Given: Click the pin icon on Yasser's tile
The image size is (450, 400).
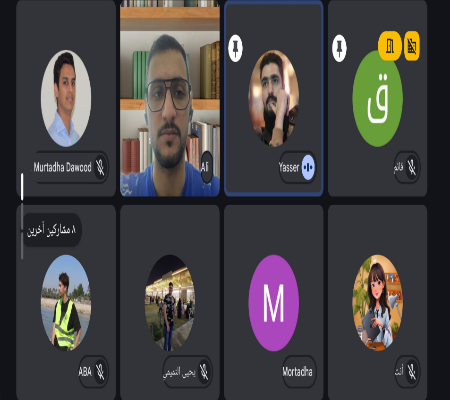Looking at the screenshot, I should pos(235,48).
